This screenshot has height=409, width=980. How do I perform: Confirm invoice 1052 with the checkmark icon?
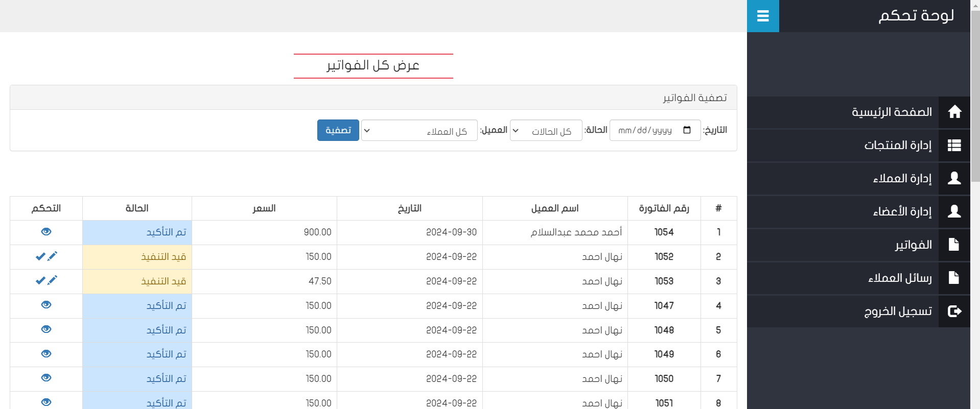40,256
